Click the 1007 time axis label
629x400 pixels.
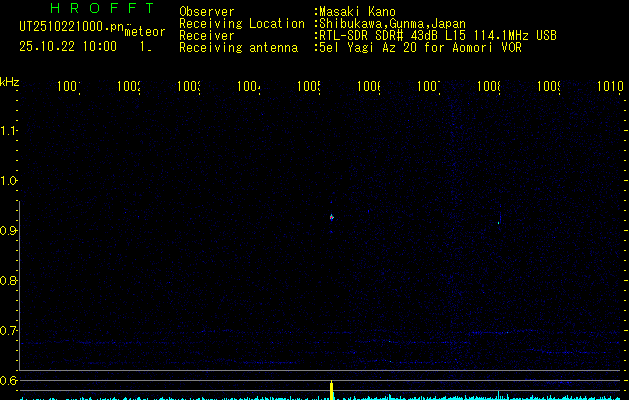[429, 87]
